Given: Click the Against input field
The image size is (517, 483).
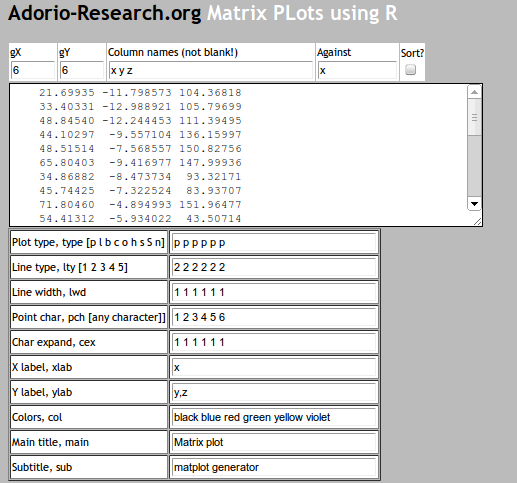Looking at the screenshot, I should pyautogui.click(x=357, y=70).
